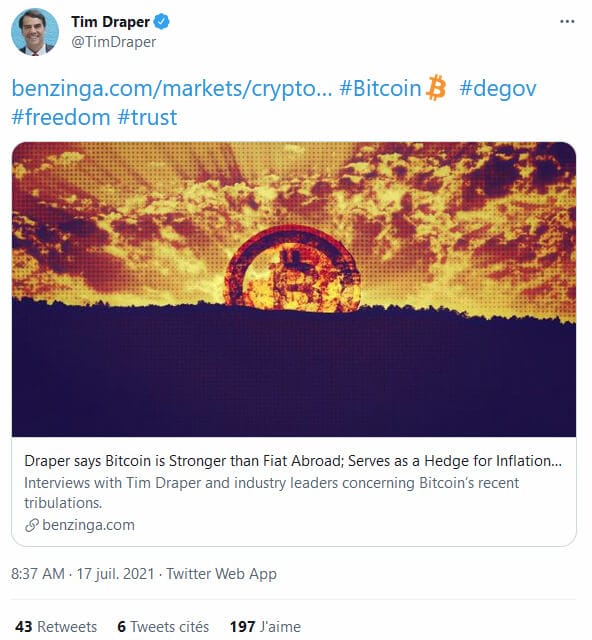Screen dimensions: 592x640
Task: Click the article headline about Bitcoin and Fiat
Action: pos(293,461)
